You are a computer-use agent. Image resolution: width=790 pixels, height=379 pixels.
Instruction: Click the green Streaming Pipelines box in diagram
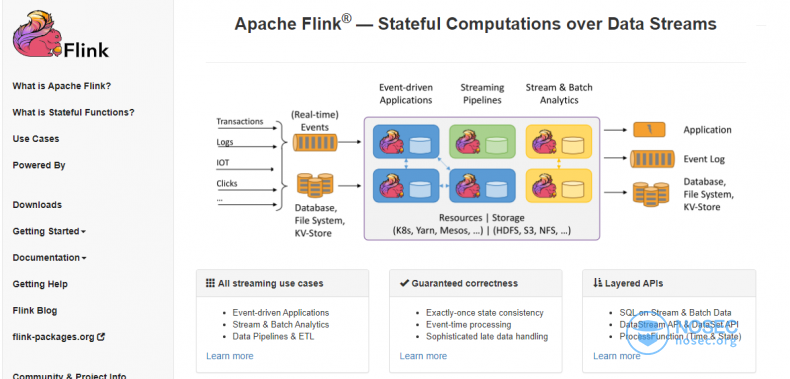click(482, 142)
